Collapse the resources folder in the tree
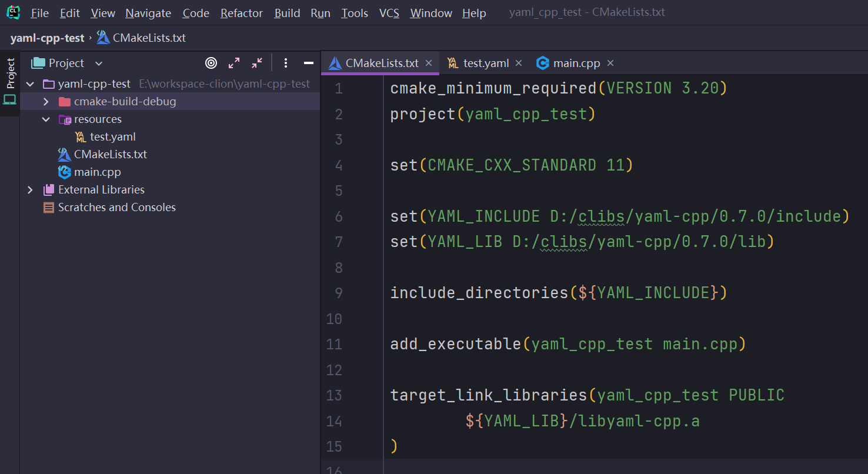The image size is (868, 474). (46, 119)
